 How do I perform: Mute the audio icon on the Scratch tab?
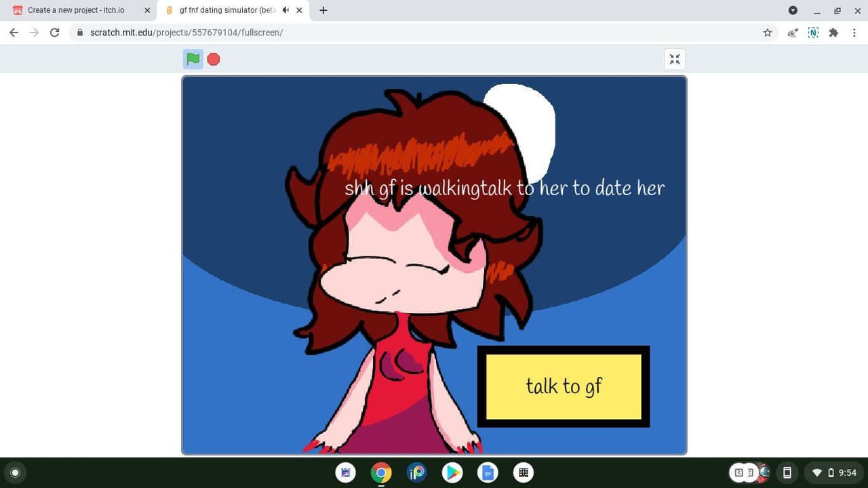click(x=285, y=10)
